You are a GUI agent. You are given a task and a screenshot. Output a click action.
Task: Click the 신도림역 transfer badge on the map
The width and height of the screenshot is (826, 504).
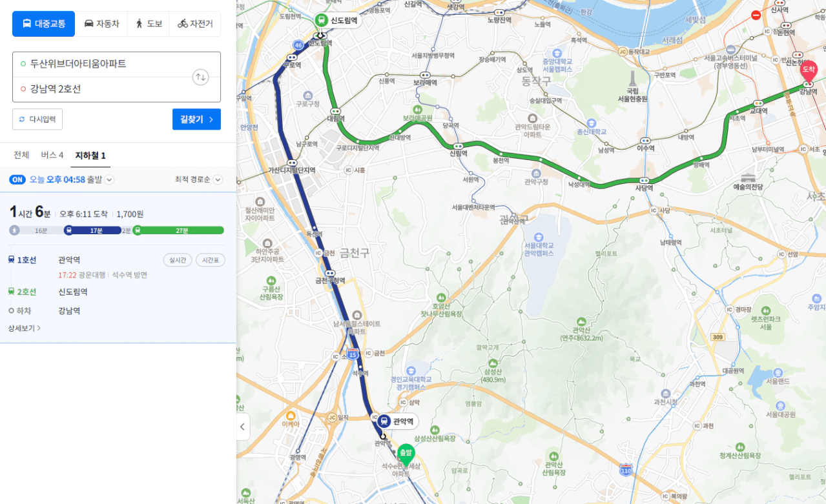[x=337, y=21]
